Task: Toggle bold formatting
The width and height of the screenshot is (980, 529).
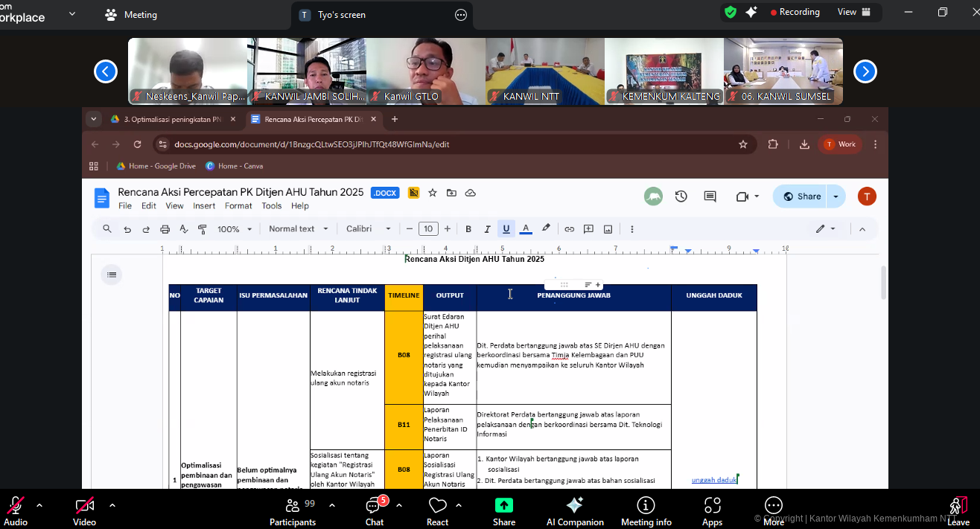Action: click(468, 229)
